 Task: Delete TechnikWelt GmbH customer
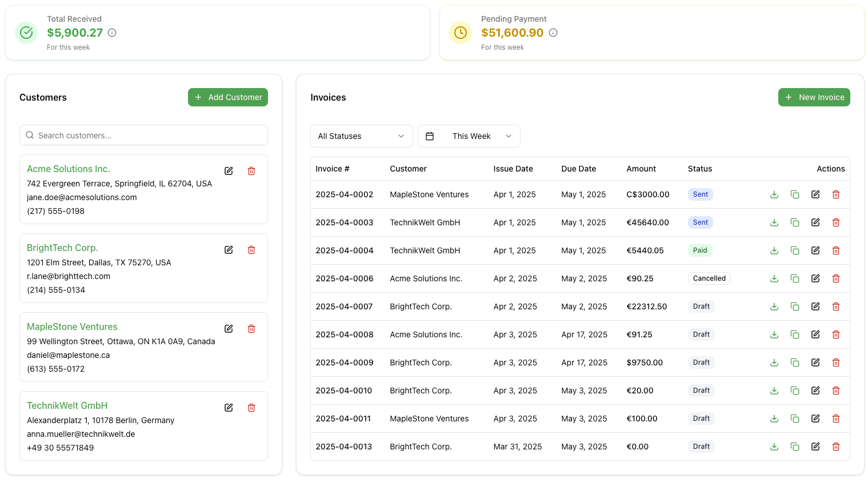251,408
